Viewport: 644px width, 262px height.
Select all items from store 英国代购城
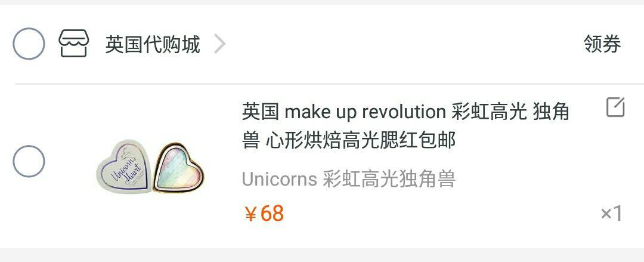point(29,44)
